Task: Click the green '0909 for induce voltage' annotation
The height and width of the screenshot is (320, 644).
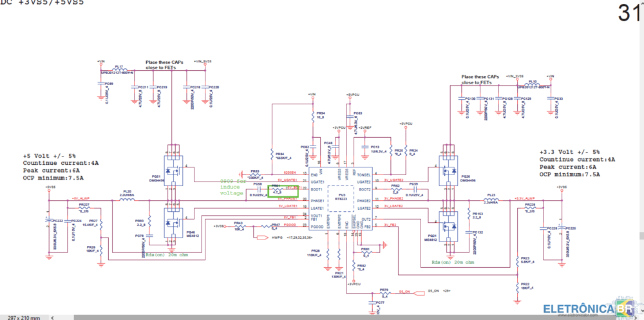Action: pyautogui.click(x=231, y=187)
